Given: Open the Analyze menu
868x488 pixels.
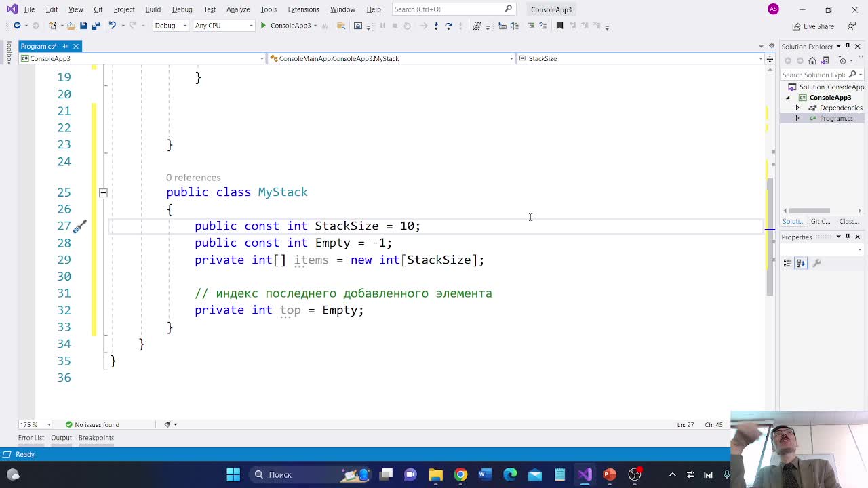Looking at the screenshot, I should [x=238, y=9].
